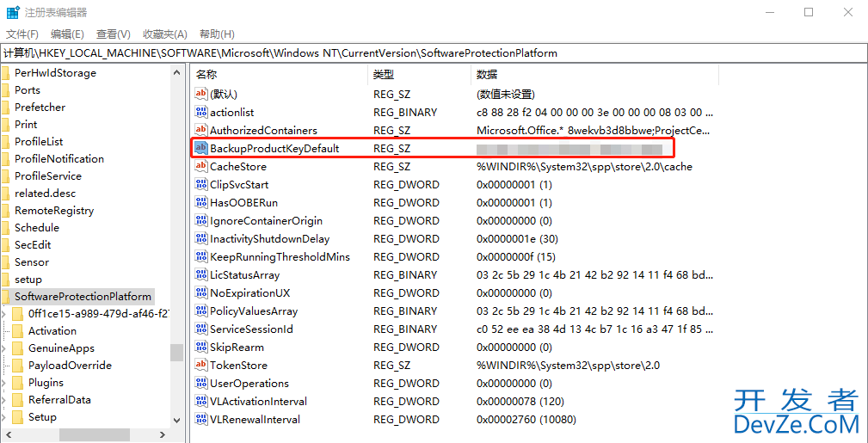Open the 编辑(E) menu
Screen dimensions: 868x443
tap(67, 34)
